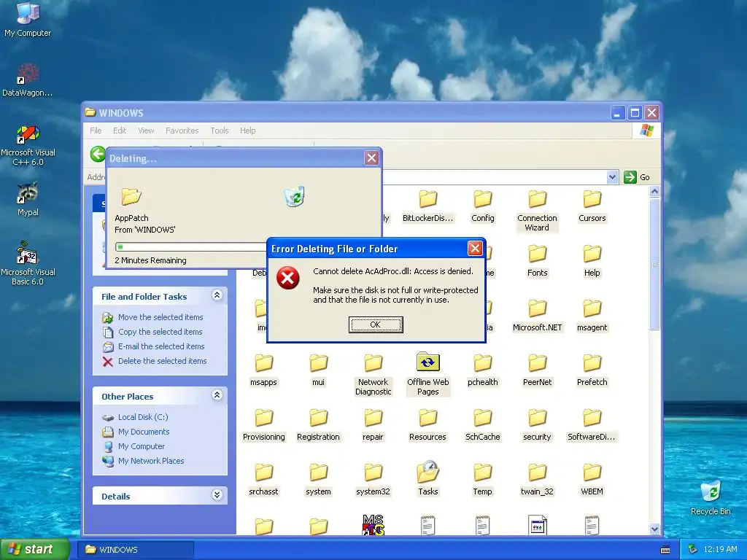Open the My Computer desktop icon

pos(28,19)
